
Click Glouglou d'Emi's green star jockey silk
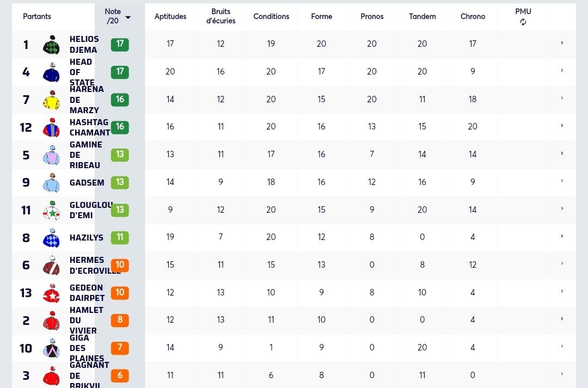pos(51,210)
